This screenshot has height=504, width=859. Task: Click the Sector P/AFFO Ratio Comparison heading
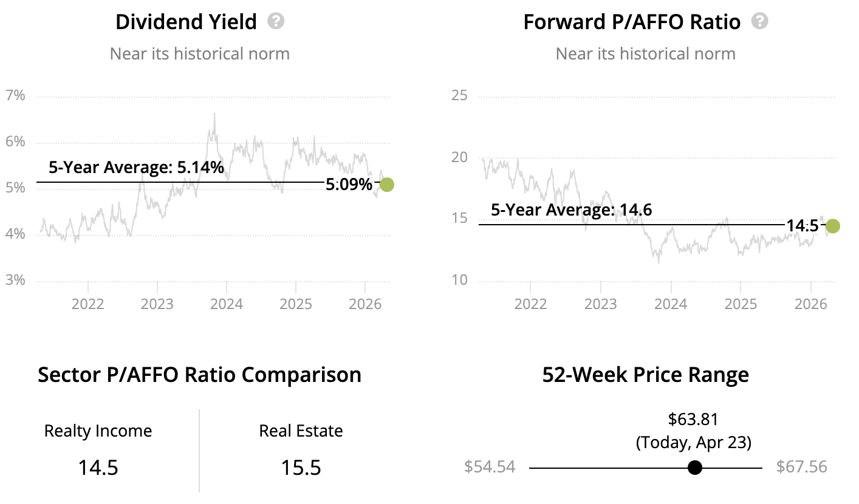coord(199,375)
